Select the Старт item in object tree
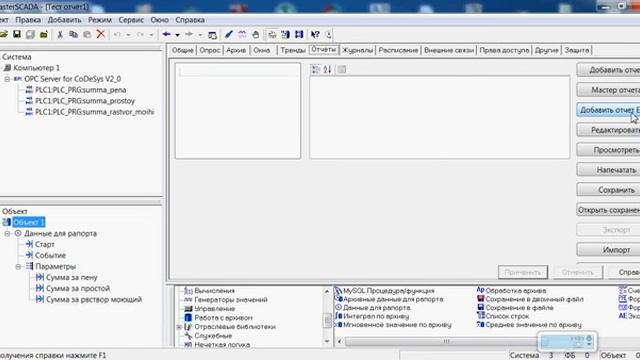Viewport: 640px width, 360px height. (x=44, y=244)
